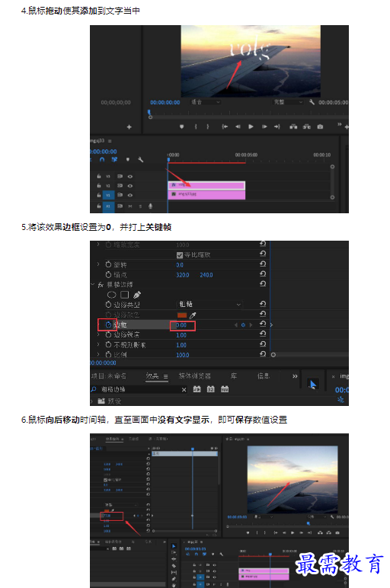Hide track V1 with its eye icon
This screenshot has height=588, width=390.
click(130, 195)
